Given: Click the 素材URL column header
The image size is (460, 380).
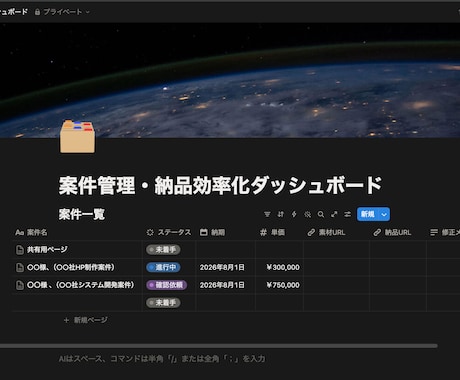Looking at the screenshot, I should (x=336, y=232).
